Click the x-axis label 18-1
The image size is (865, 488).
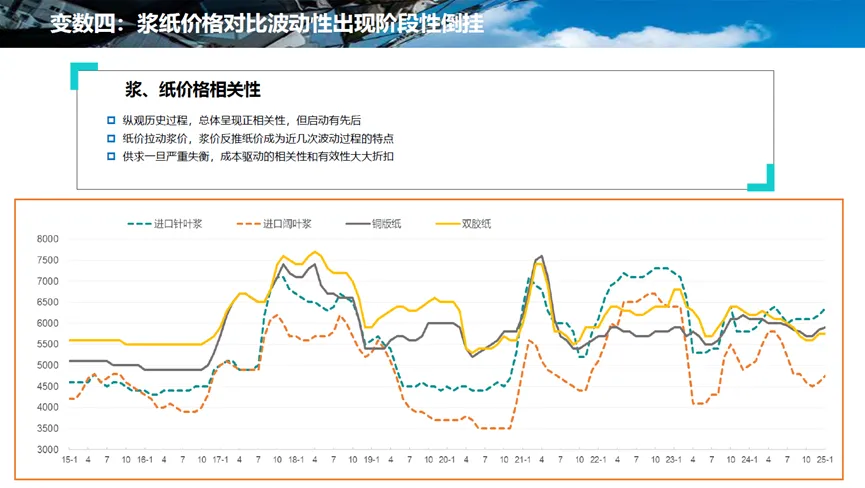coord(296,459)
